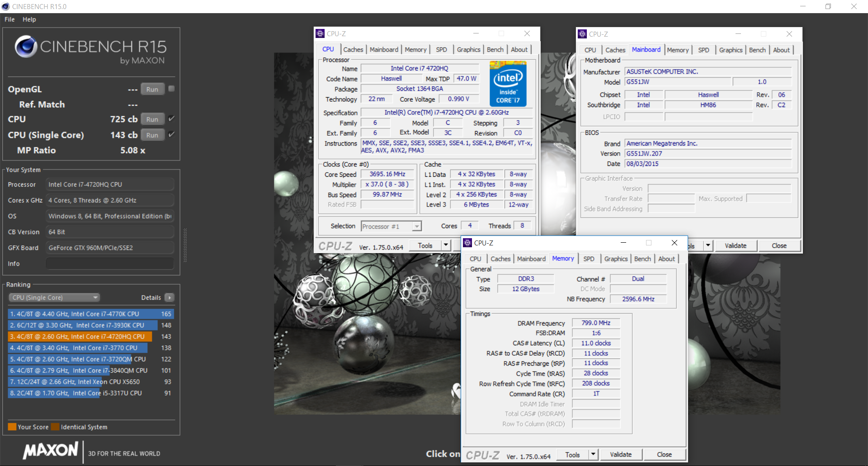
Task: Run the CPU (Single Core) benchmark
Action: click(152, 135)
